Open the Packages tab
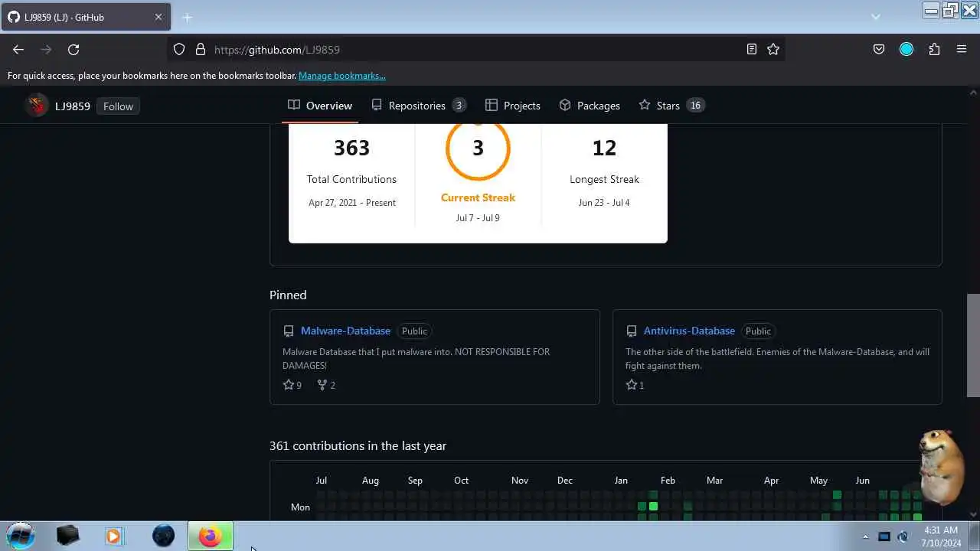Viewport: 980px width, 551px height. (x=590, y=106)
